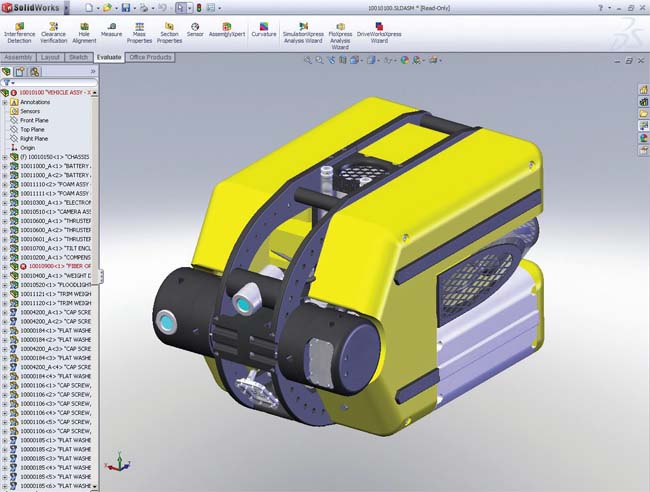Run Interference Detection tool
The height and width of the screenshot is (492, 650).
(x=19, y=33)
